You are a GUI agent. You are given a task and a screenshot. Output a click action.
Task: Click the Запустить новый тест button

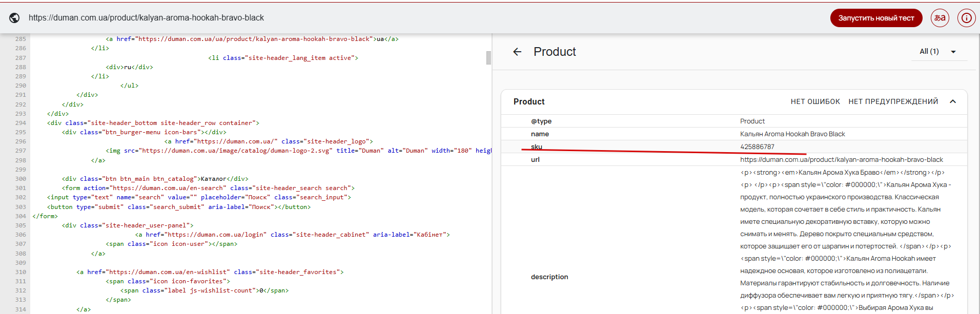[x=876, y=18]
